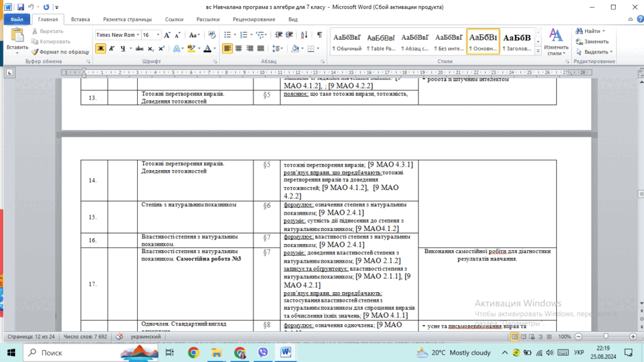Image resolution: width=644 pixels, height=362 pixels.
Task: Click Find (Найти)
Action: tap(591, 32)
